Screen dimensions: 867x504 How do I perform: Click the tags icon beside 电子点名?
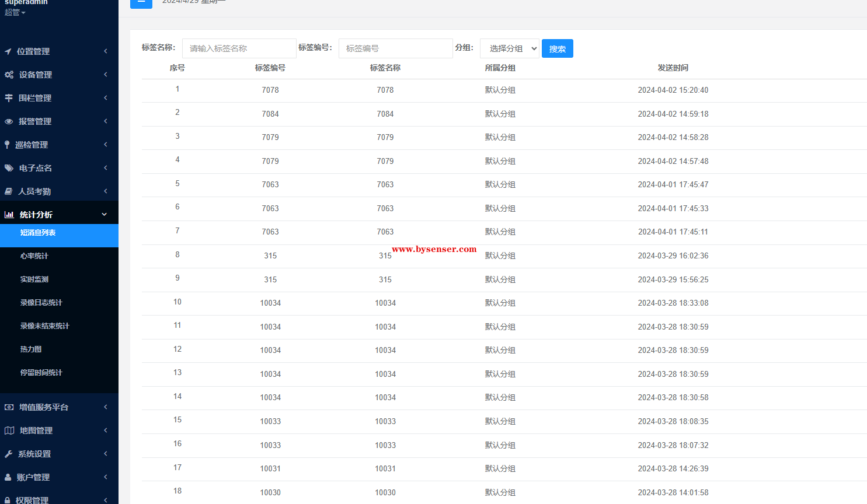(9, 168)
